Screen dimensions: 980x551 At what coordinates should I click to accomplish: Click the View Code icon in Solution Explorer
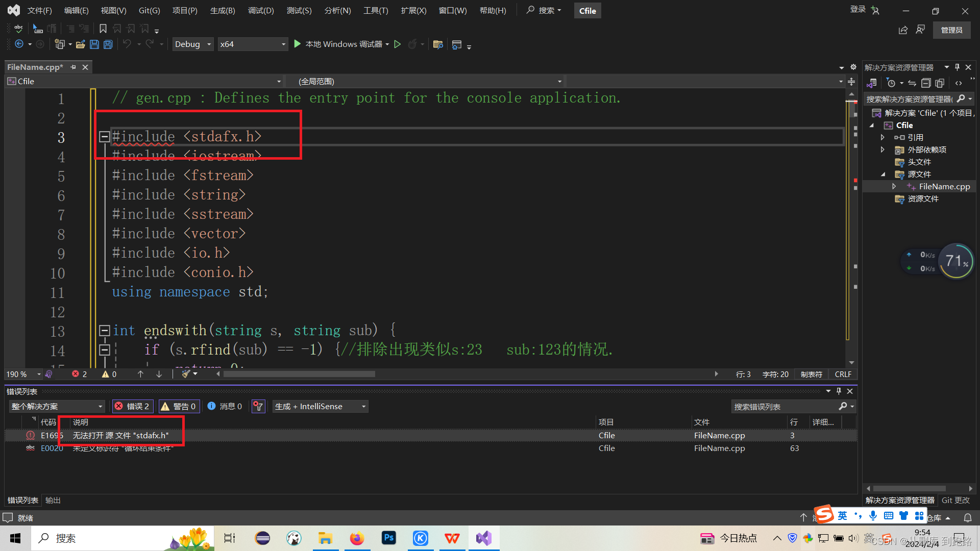click(959, 83)
